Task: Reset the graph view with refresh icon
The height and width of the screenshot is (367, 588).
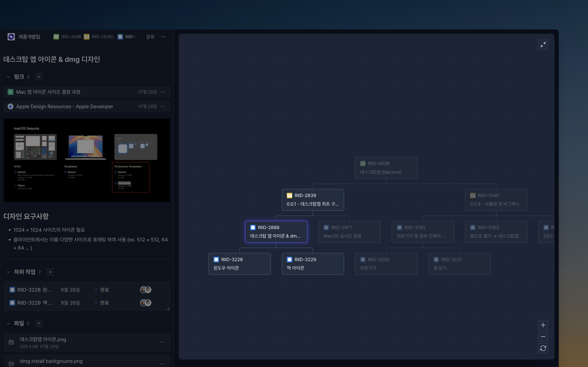Action: click(543, 348)
